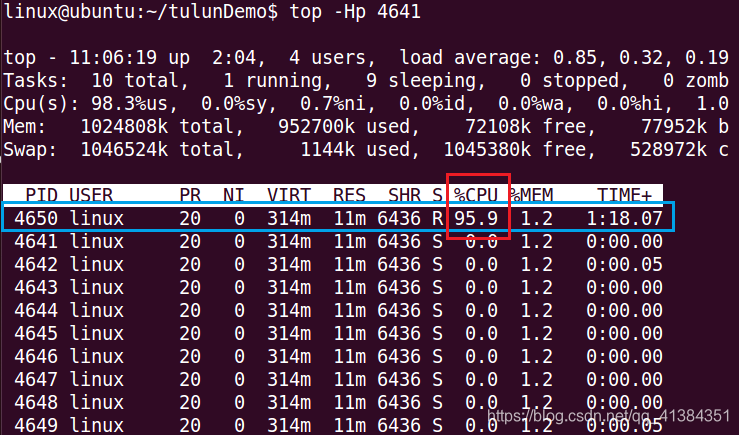Click PID 4642 in the thread list
The width and height of the screenshot is (739, 435).
tap(36, 264)
